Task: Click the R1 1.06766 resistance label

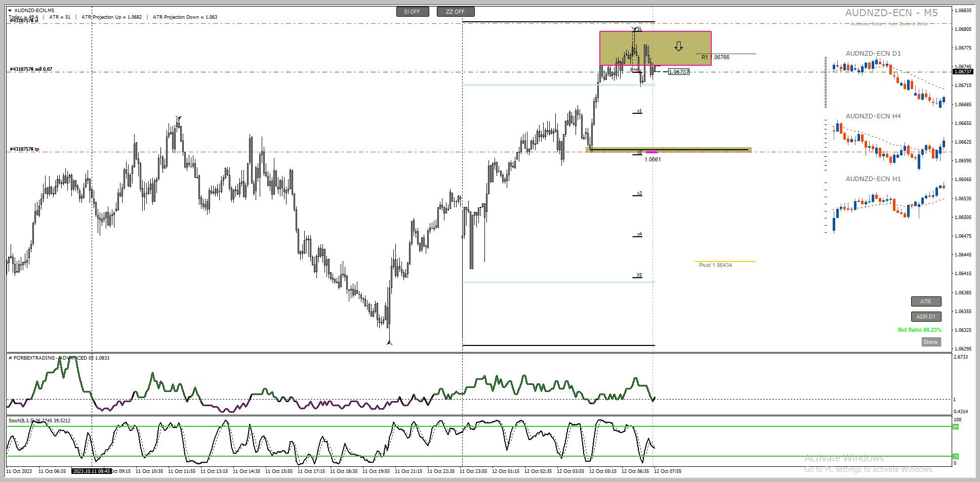Action: [x=715, y=57]
